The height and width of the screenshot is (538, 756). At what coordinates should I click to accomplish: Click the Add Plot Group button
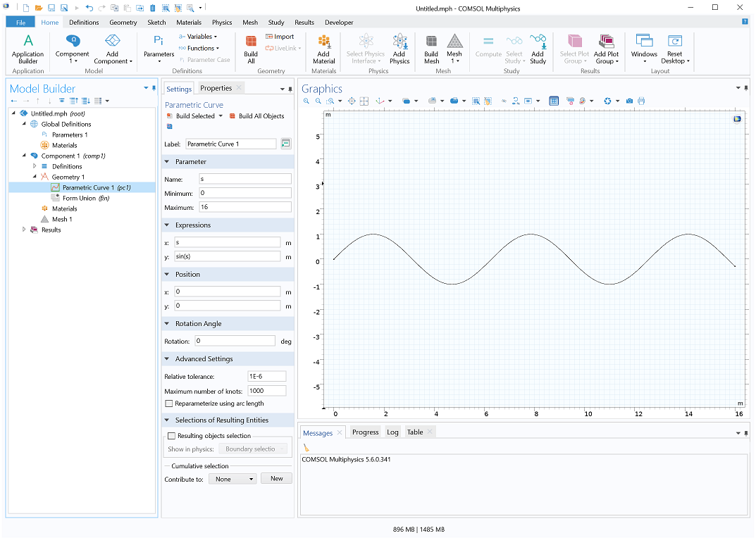pos(607,49)
